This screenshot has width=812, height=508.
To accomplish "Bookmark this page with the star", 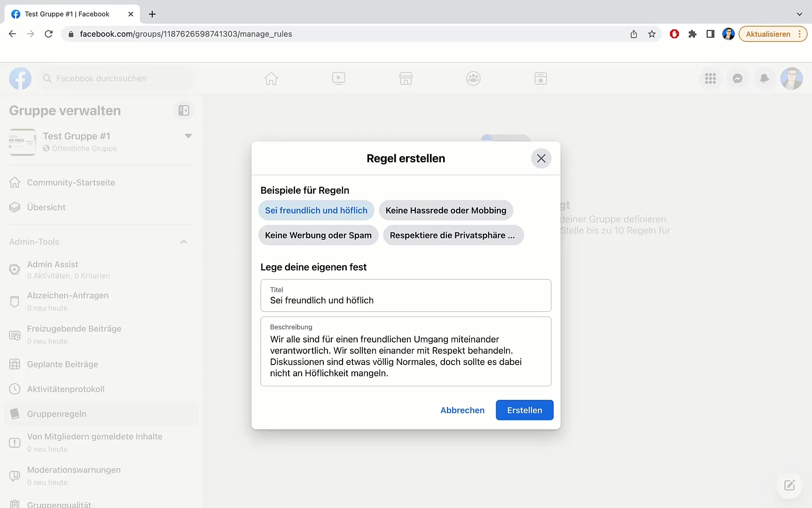I will [x=652, y=34].
